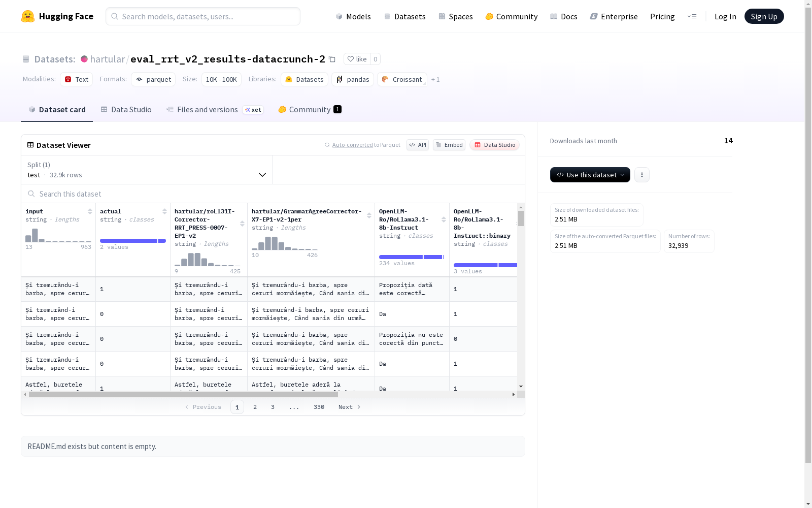Open the three-dot more options menu

tap(641, 175)
